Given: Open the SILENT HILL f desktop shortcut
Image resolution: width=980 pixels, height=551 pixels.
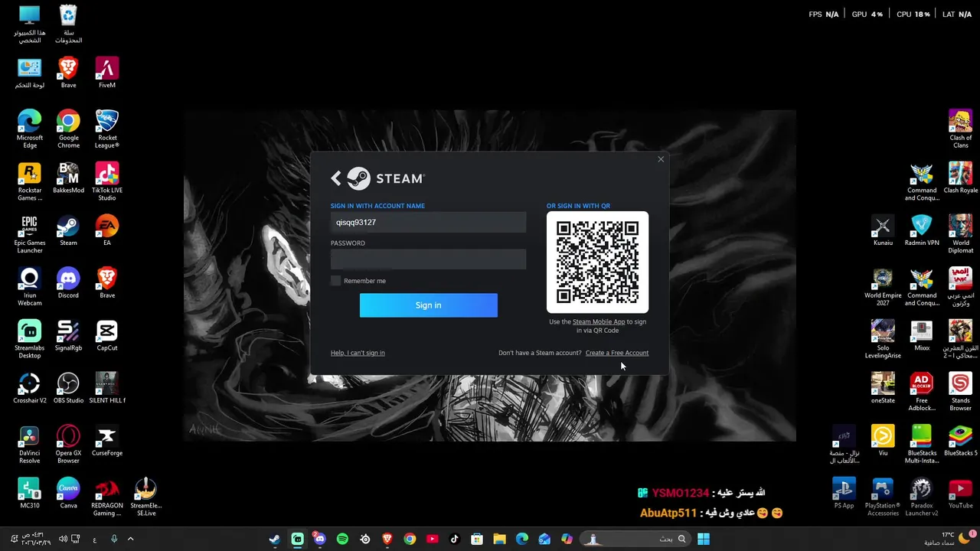Looking at the screenshot, I should tap(107, 388).
